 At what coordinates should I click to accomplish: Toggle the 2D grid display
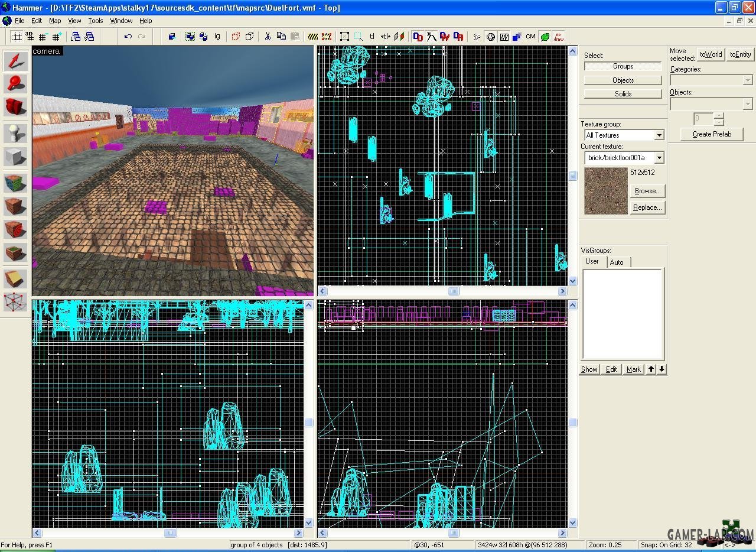pos(17,37)
